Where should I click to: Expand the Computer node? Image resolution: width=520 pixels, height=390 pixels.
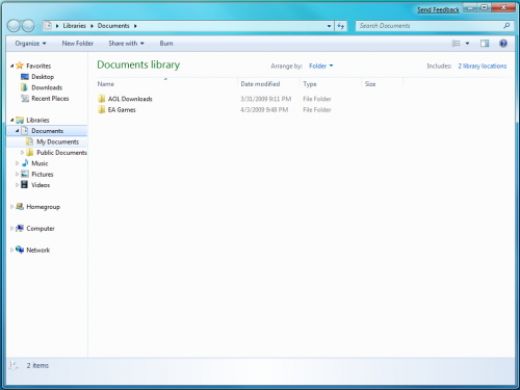click(x=12, y=228)
